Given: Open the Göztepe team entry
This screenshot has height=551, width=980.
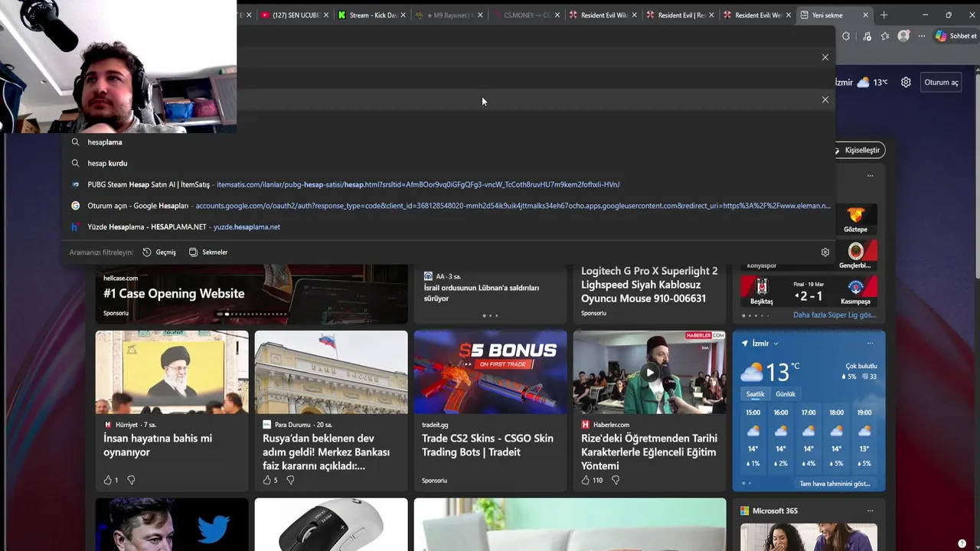Looking at the screenshot, I should [x=855, y=219].
